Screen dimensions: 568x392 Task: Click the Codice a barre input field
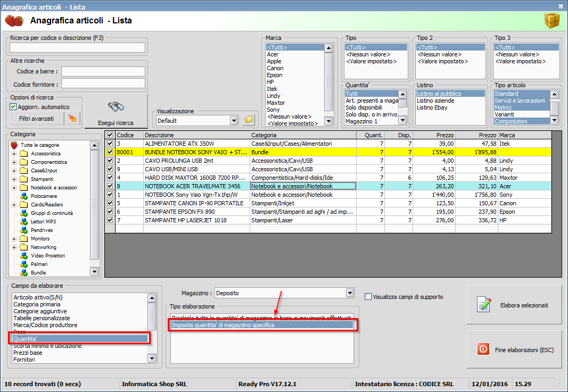tap(103, 71)
